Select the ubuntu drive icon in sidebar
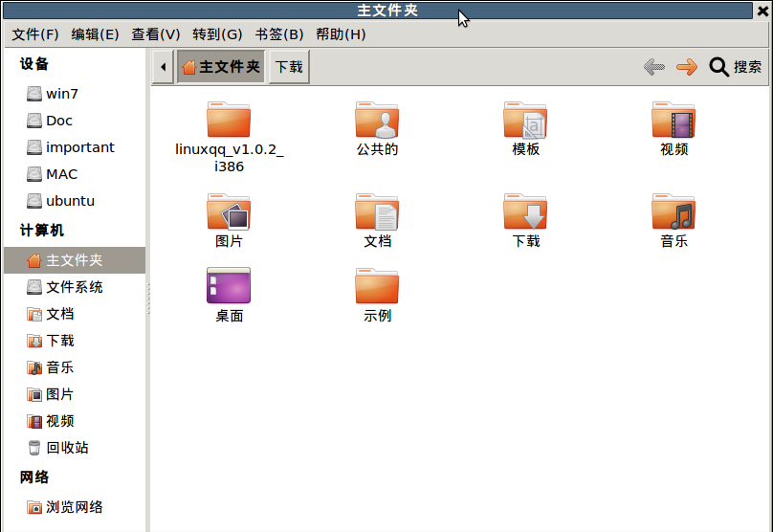The height and width of the screenshot is (532, 773). (x=34, y=201)
